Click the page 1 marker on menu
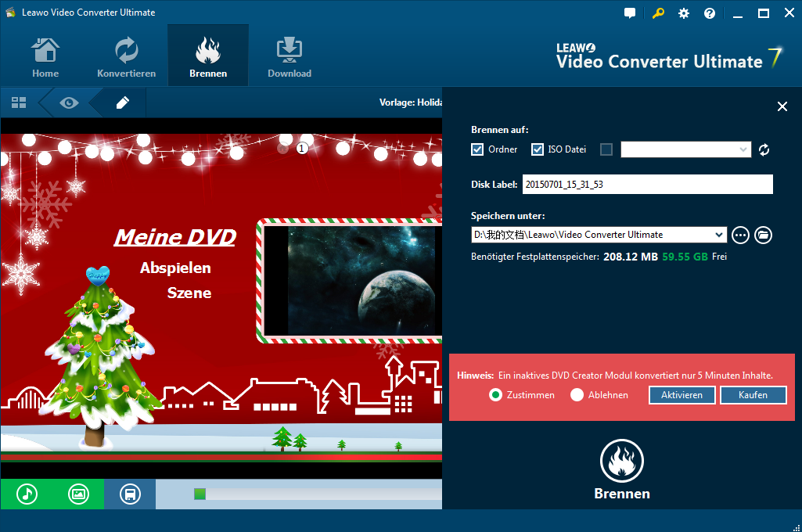The width and height of the screenshot is (802, 532). 302,149
